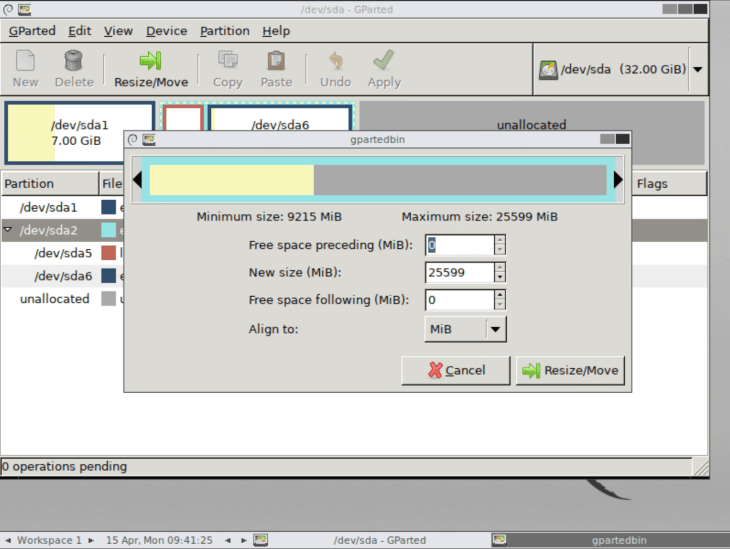Click the taskbar previous window arrow

pyautogui.click(x=228, y=540)
